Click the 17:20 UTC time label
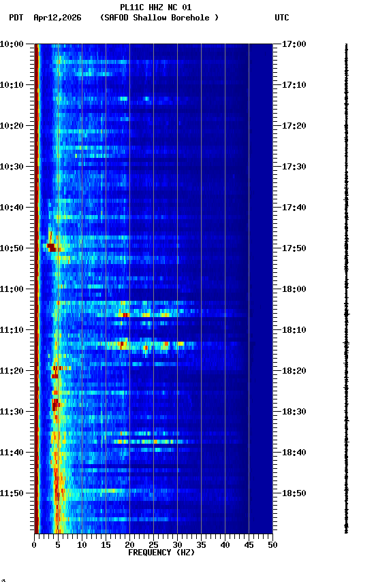 (294, 126)
